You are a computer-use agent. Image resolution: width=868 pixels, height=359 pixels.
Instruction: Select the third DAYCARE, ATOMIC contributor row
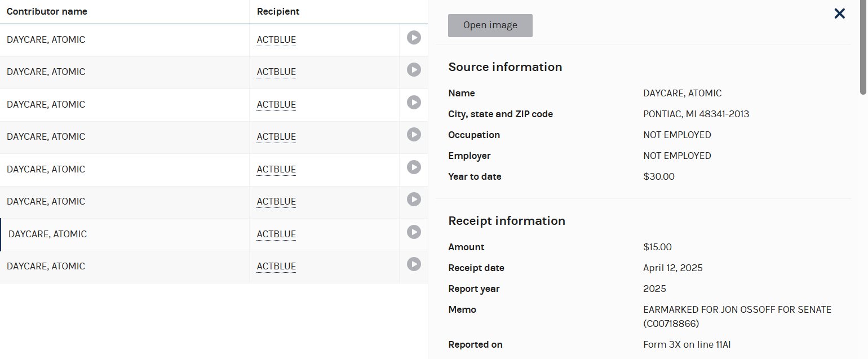point(46,104)
